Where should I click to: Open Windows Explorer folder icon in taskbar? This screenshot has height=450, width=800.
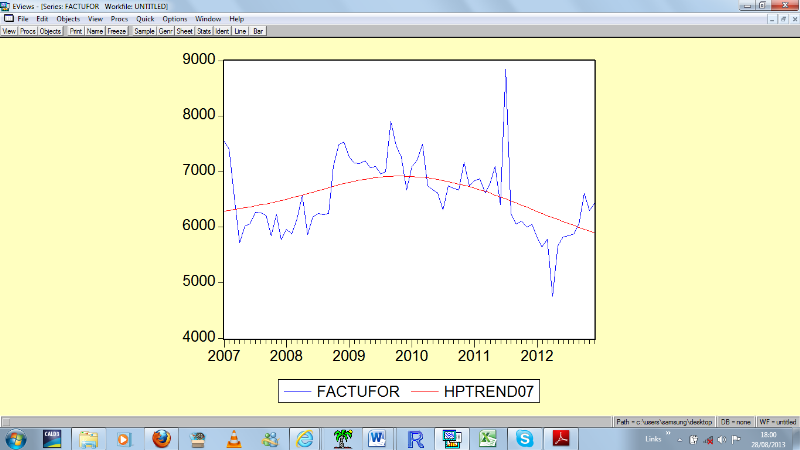(88, 439)
